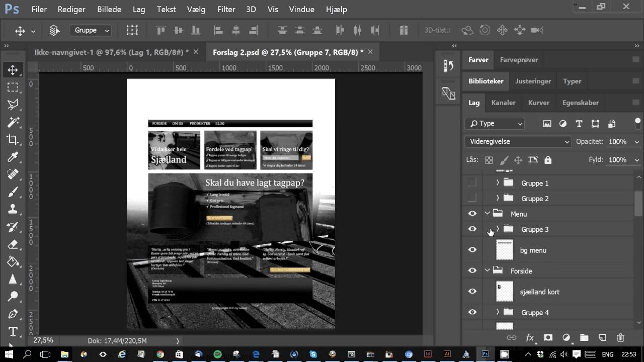Switch to Ikke-navngivet-1 document tab
The height and width of the screenshot is (362, 644).
111,52
